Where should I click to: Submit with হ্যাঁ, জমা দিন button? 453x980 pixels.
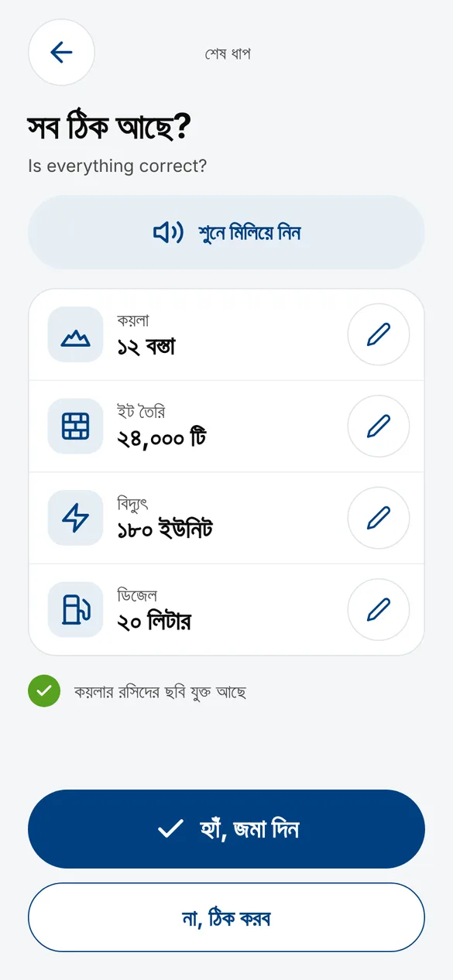[226, 829]
